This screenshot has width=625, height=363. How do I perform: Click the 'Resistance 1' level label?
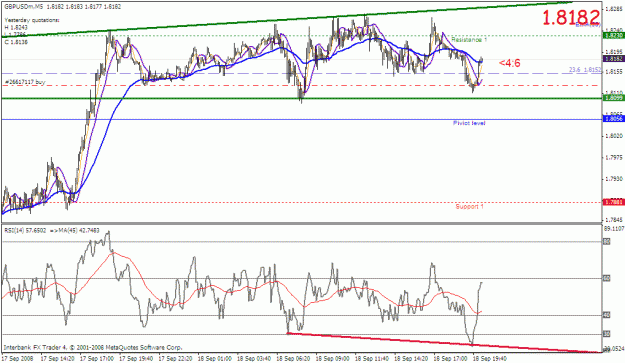click(x=469, y=40)
